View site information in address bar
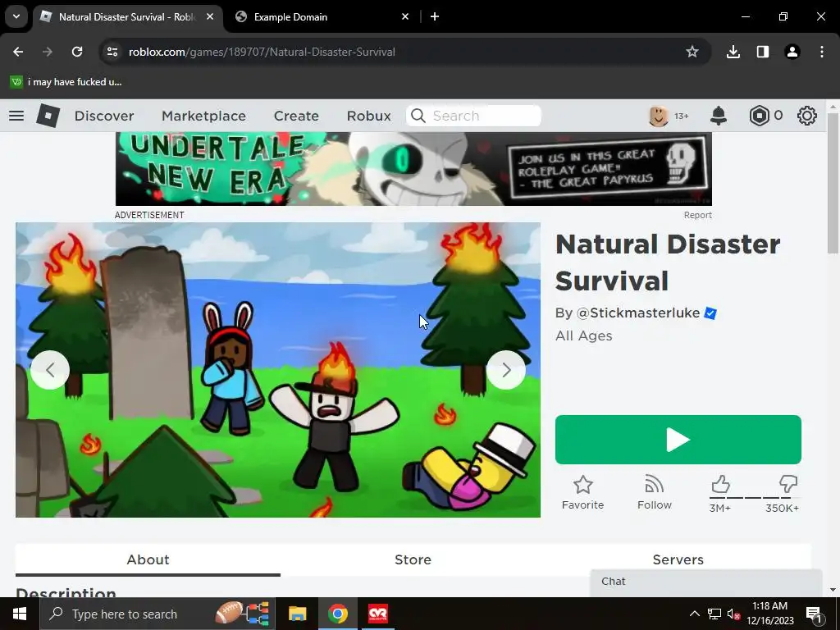 pyautogui.click(x=112, y=52)
